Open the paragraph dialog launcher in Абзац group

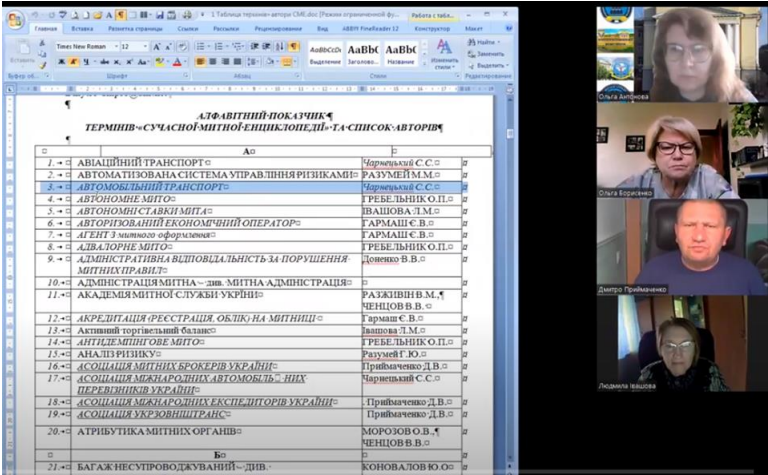(297, 75)
